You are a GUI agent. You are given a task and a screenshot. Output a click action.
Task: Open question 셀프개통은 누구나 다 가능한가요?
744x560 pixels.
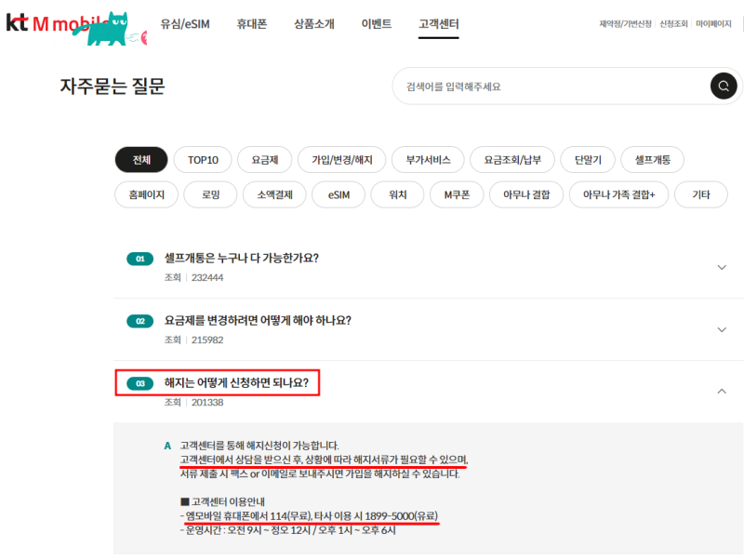(x=242, y=259)
